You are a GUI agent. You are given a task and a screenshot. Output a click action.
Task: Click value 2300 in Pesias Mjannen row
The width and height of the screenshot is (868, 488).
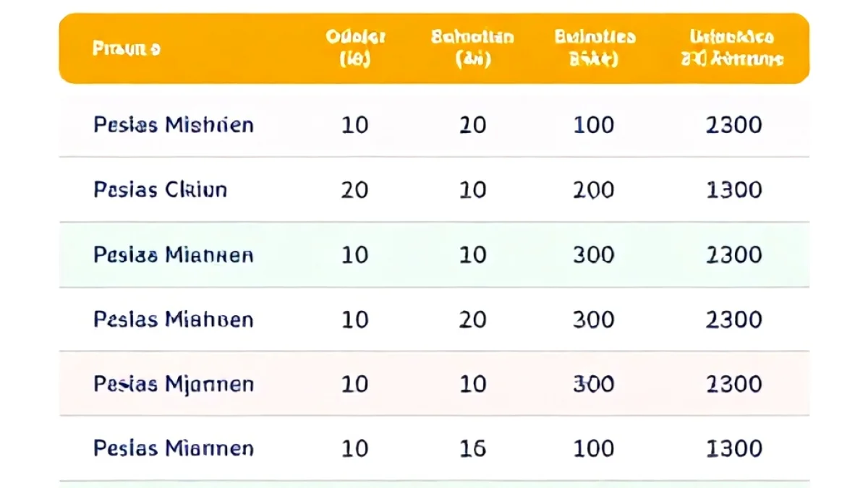[x=733, y=383]
